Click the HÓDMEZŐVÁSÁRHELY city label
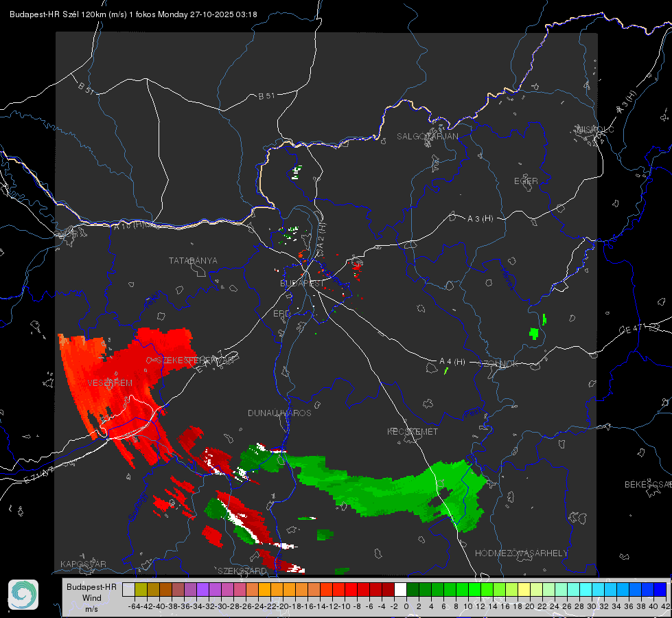This screenshot has width=672, height=618. [x=521, y=553]
